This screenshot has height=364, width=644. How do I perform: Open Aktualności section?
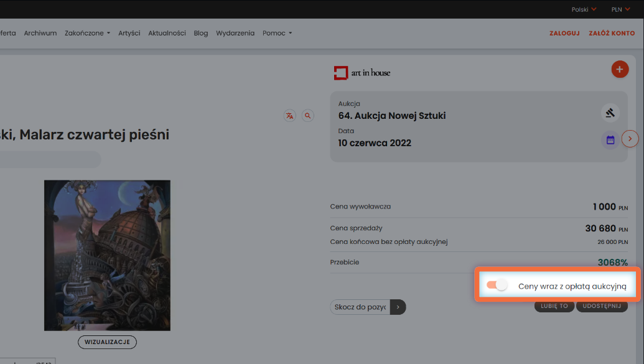tap(167, 33)
